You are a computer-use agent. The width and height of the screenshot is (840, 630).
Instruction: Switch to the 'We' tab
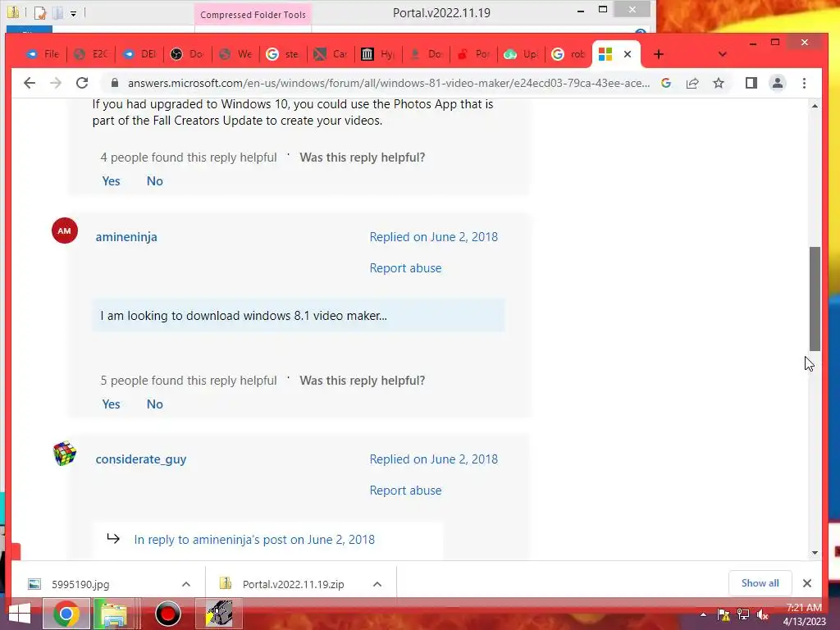click(235, 54)
